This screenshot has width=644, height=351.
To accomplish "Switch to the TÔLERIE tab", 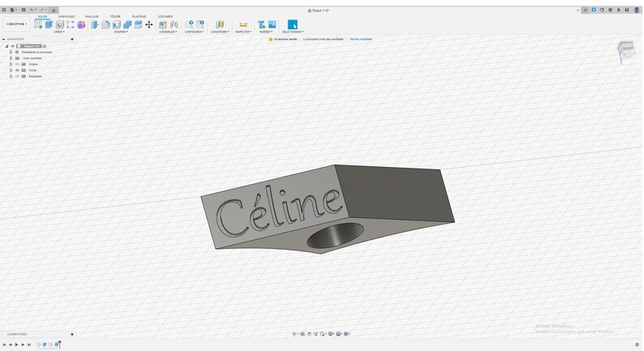I will tap(115, 16).
